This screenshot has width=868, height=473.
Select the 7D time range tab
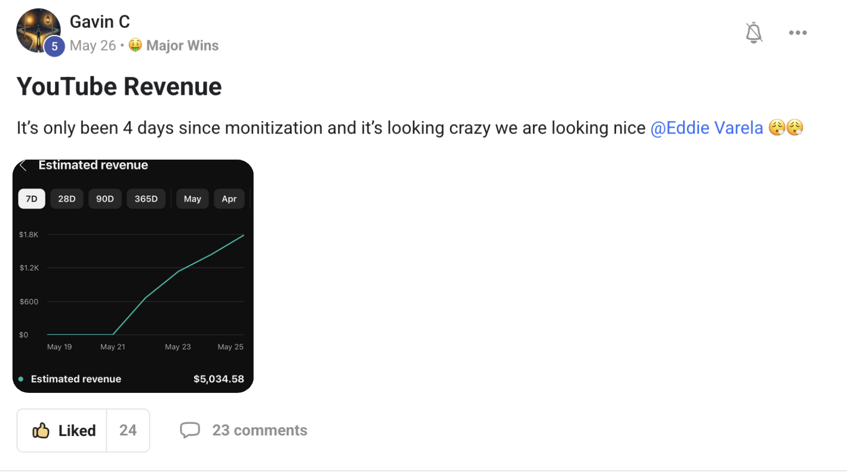click(32, 199)
